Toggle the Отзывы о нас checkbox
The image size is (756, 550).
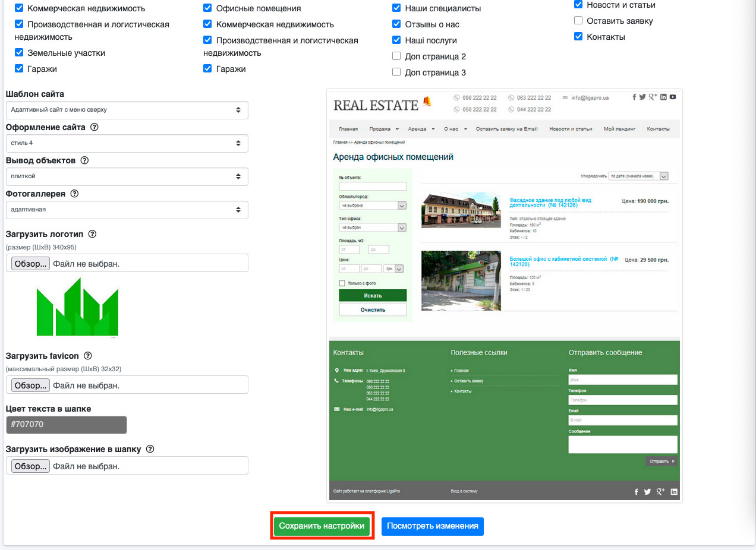point(396,24)
